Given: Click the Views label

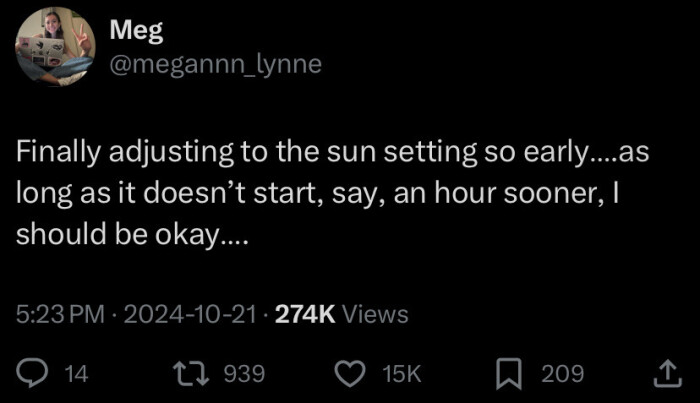Looking at the screenshot, I should click(375, 314).
